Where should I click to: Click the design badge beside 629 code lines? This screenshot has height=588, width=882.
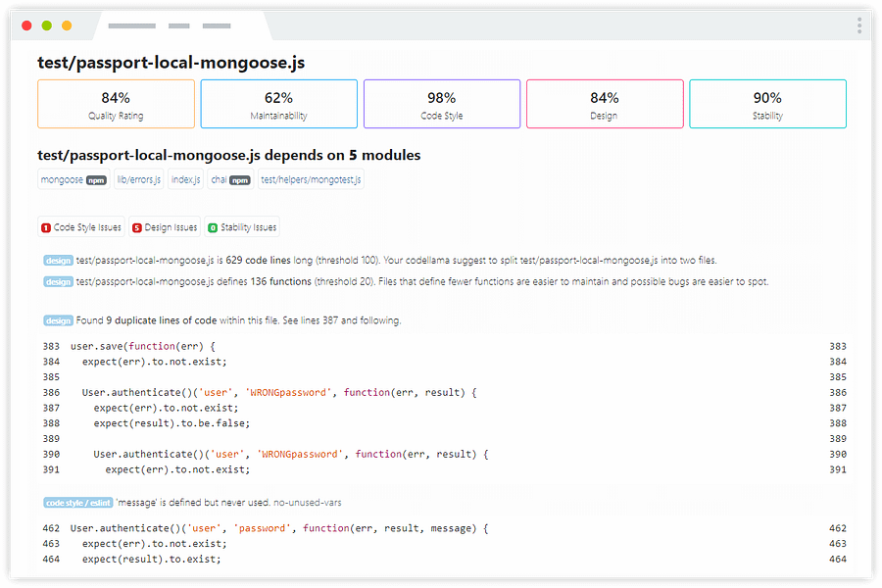58,261
